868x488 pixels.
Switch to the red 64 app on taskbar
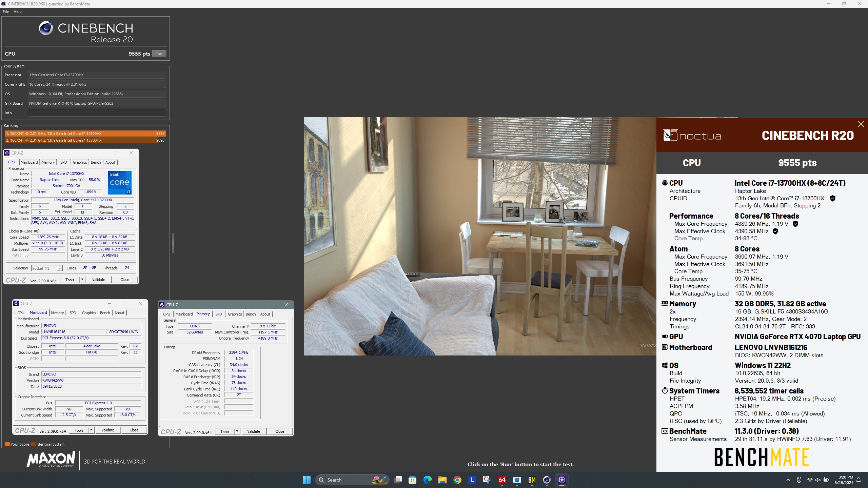point(502,480)
